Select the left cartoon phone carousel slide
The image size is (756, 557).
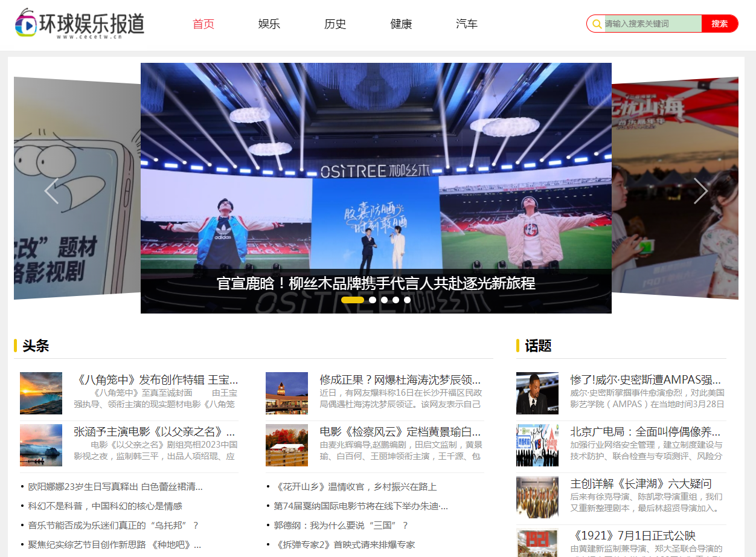click(x=77, y=188)
